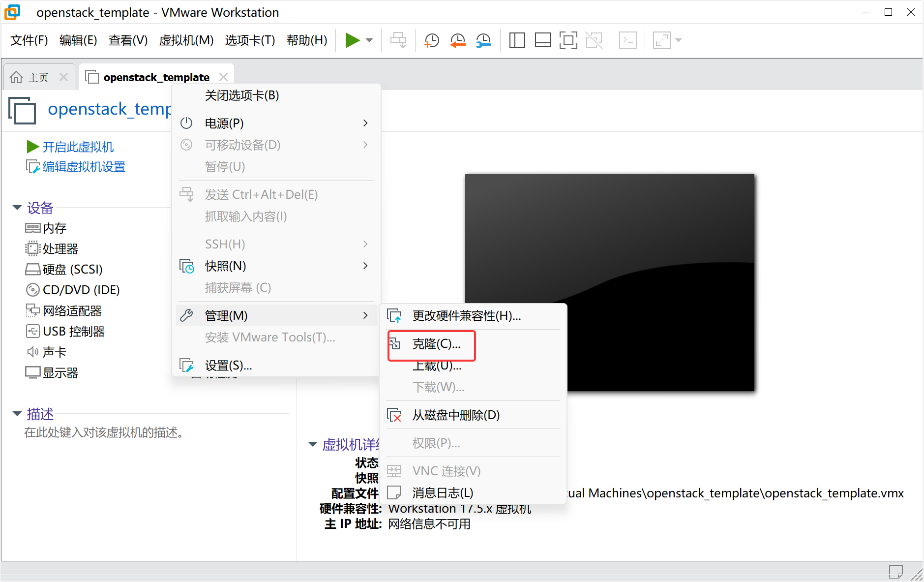This screenshot has height=582, width=924.
Task: Choose 上载(U)... in the submenu
Action: click(x=473, y=366)
